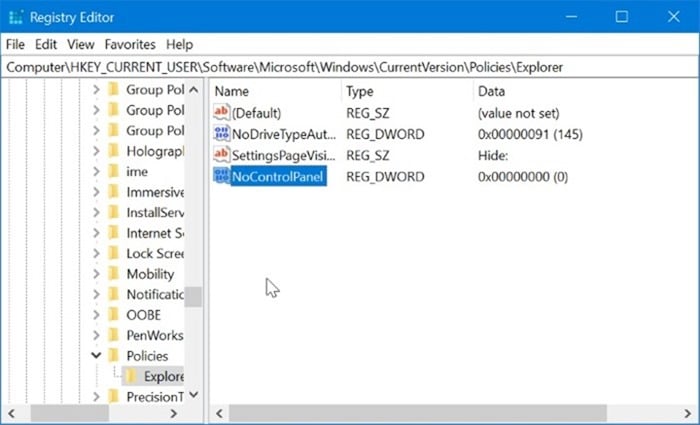Expand the Immersive key chevron
Image resolution: width=700 pixels, height=425 pixels.
[96, 192]
